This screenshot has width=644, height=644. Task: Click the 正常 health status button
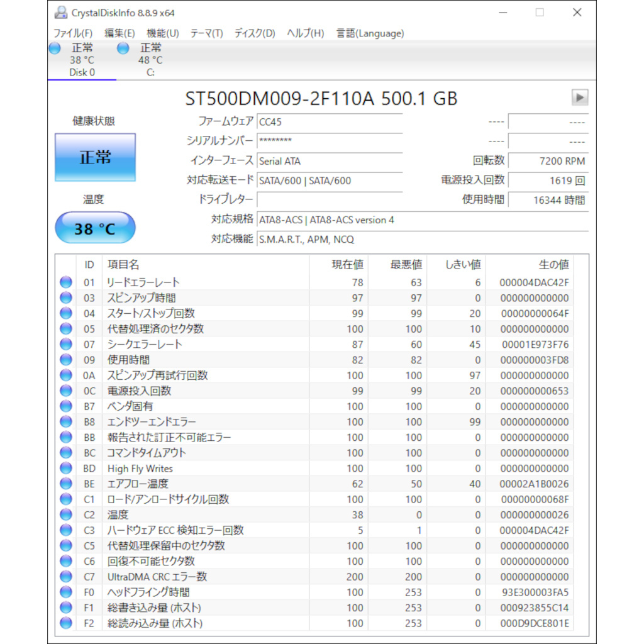95,157
